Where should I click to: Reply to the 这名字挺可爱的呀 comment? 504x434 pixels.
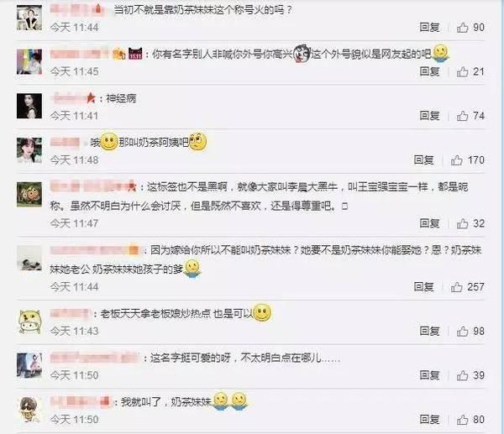[430, 375]
